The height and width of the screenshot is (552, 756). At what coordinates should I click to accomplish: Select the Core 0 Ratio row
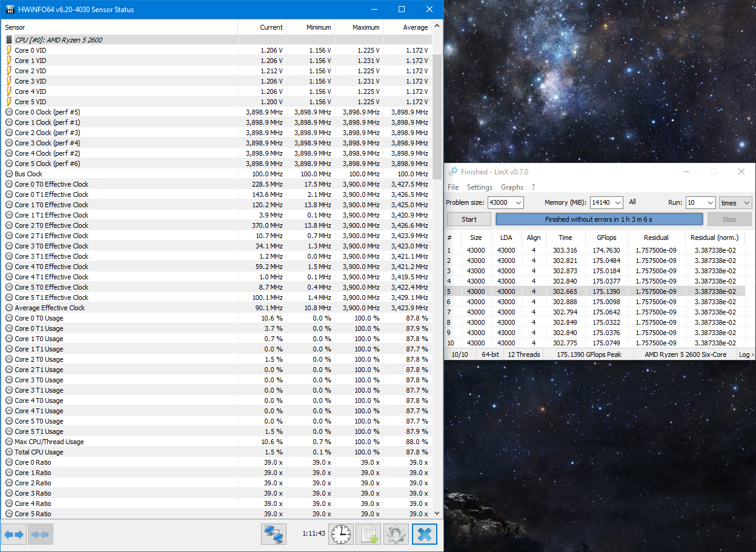click(x=216, y=462)
